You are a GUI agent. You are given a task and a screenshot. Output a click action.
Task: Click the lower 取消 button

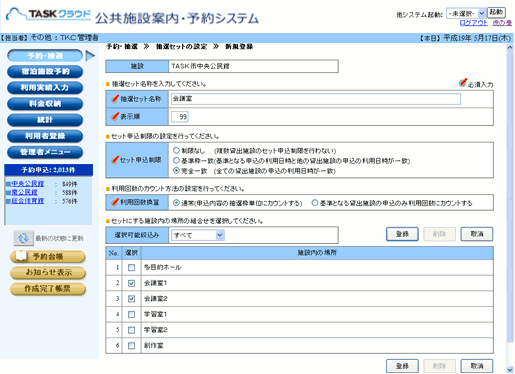(477, 366)
